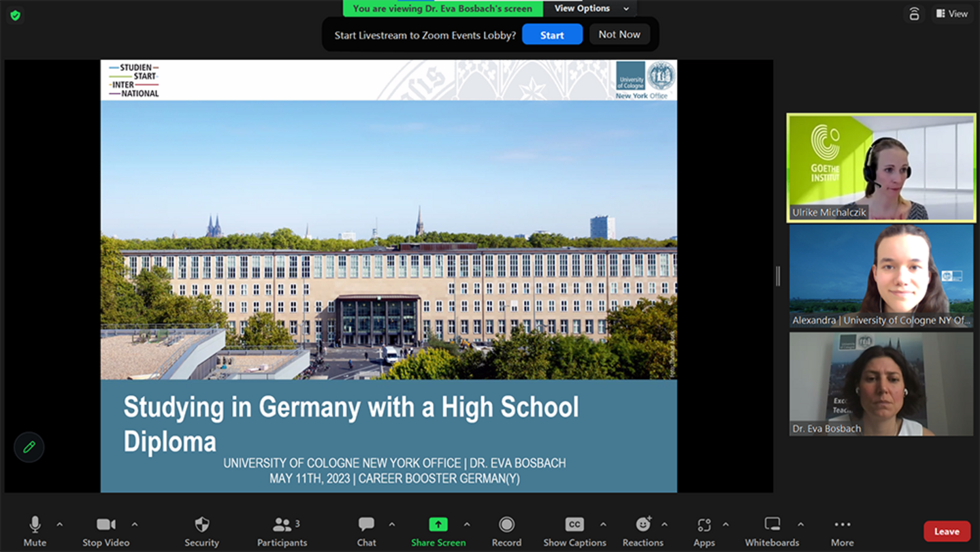Open the Participants panel
Image resolution: width=980 pixels, height=552 pixels.
point(282,531)
